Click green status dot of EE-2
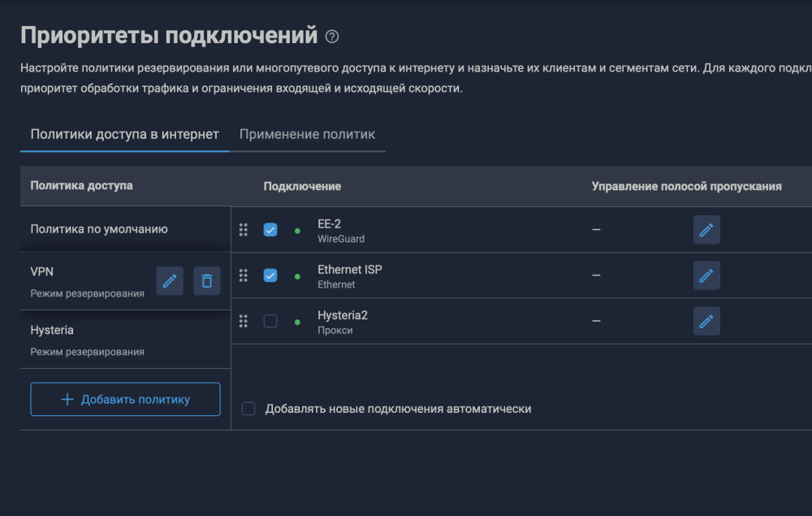 click(x=297, y=231)
